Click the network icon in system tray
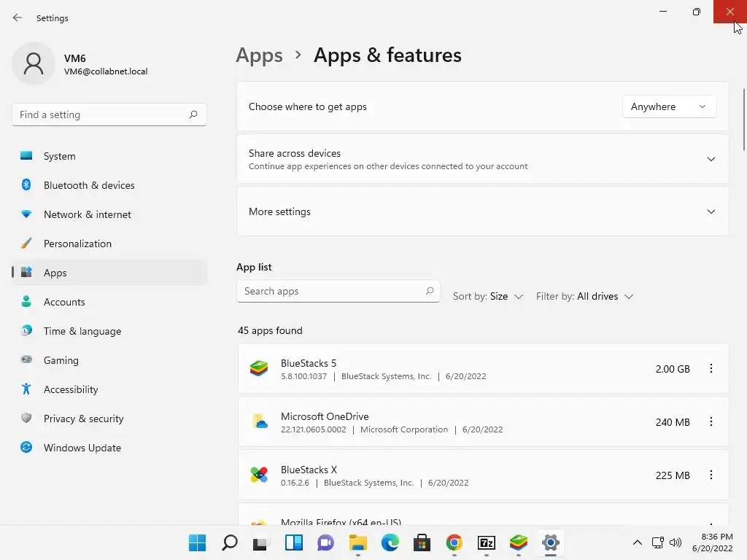Image resolution: width=747 pixels, height=560 pixels. click(658, 542)
